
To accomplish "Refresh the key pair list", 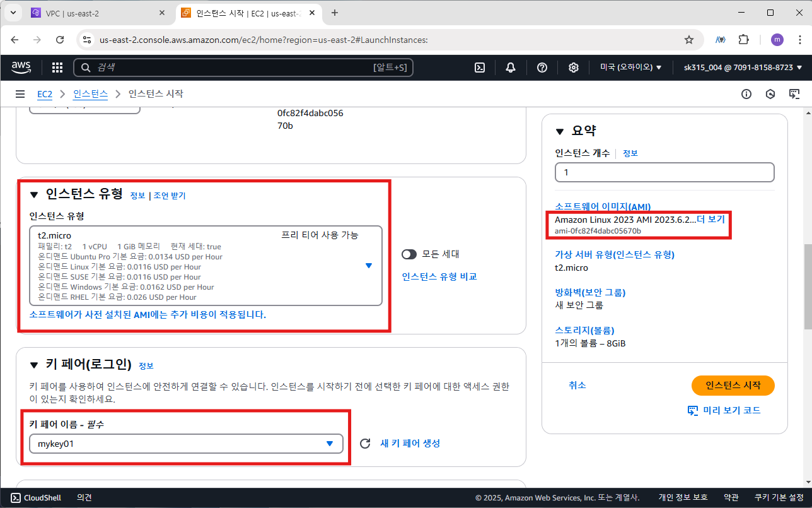I will click(x=364, y=444).
